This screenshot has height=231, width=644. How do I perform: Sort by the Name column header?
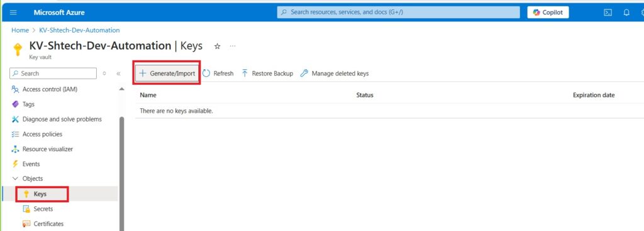pos(148,95)
